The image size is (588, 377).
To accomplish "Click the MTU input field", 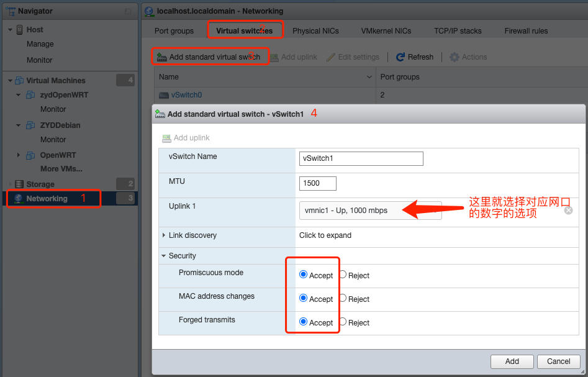I will (318, 183).
